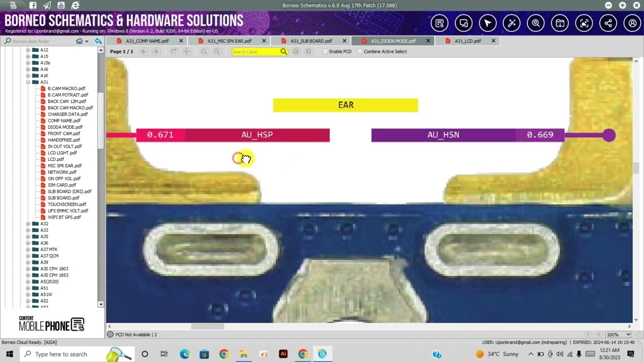Viewport: 644px width, 362px height.
Task: Click the back arrow beside data finder
Action: (98, 41)
